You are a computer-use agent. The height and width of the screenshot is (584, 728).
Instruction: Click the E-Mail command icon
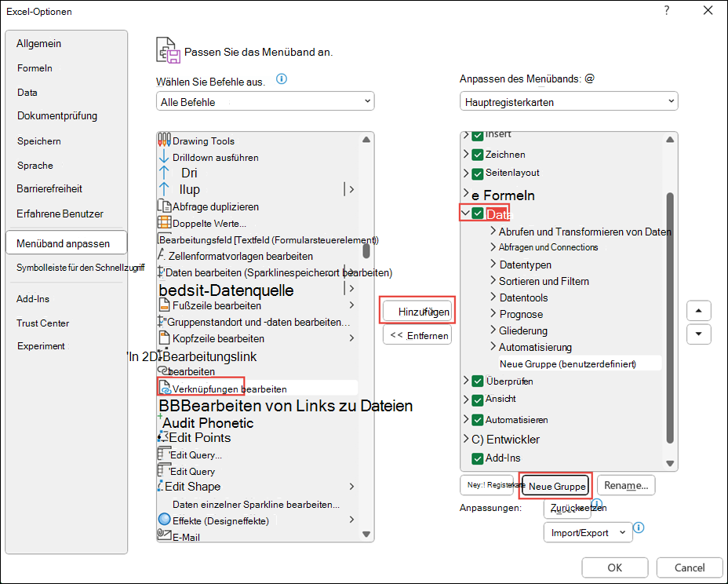(x=165, y=535)
